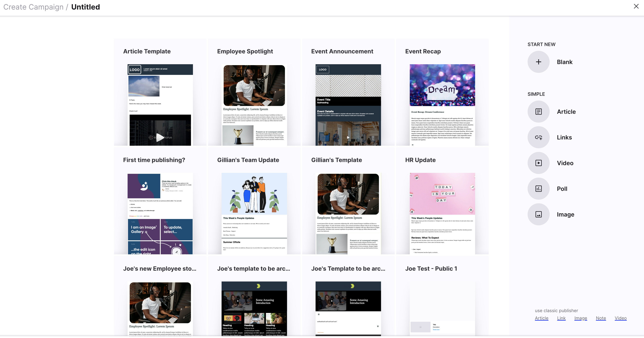This screenshot has height=338, width=644.
Task: Close the Create Campaign dialog with X
Action: pyautogui.click(x=636, y=6)
